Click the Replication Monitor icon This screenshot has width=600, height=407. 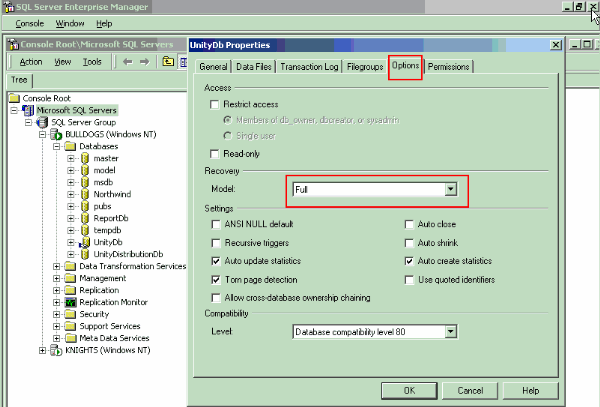tap(70, 302)
